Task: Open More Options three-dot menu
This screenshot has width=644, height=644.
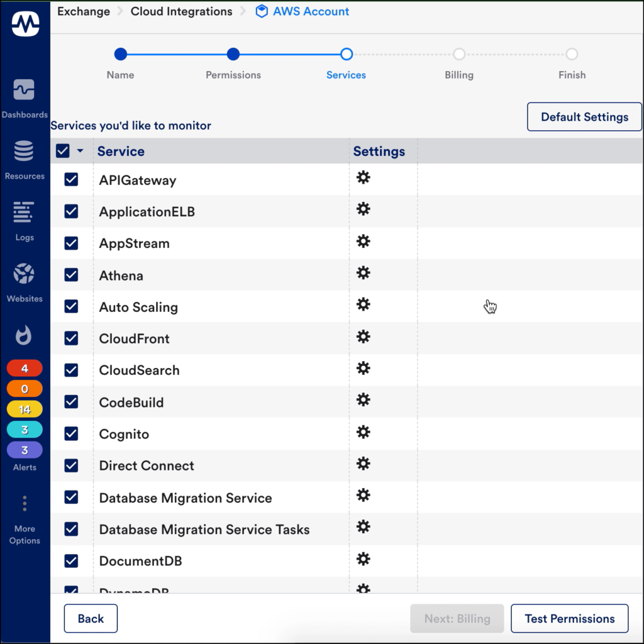Action: [x=25, y=504]
